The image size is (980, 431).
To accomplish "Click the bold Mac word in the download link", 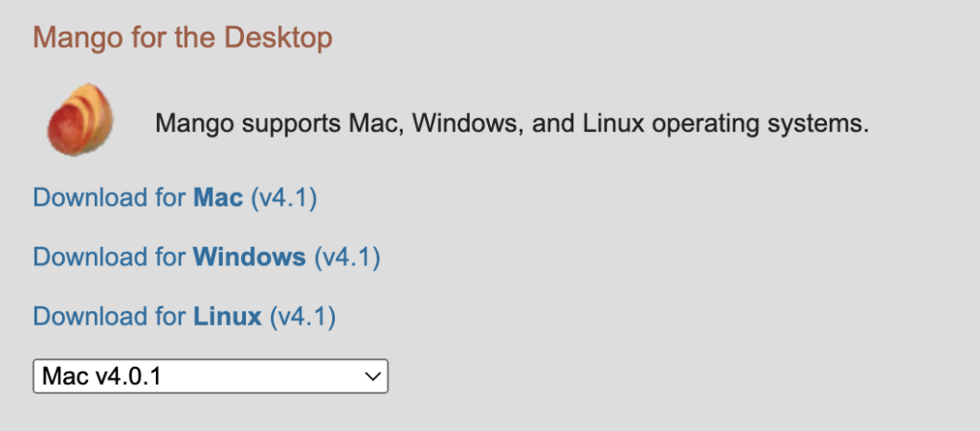I will coord(218,197).
